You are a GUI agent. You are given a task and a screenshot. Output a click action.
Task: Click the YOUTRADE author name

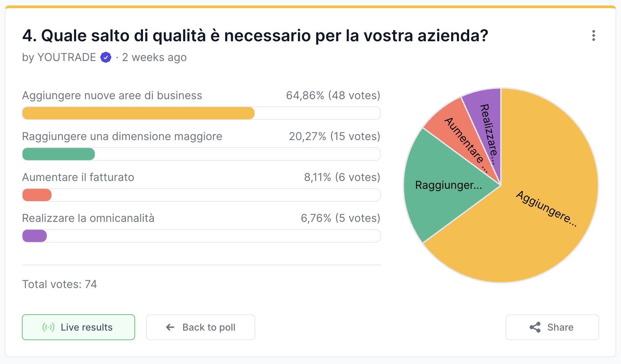(67, 57)
